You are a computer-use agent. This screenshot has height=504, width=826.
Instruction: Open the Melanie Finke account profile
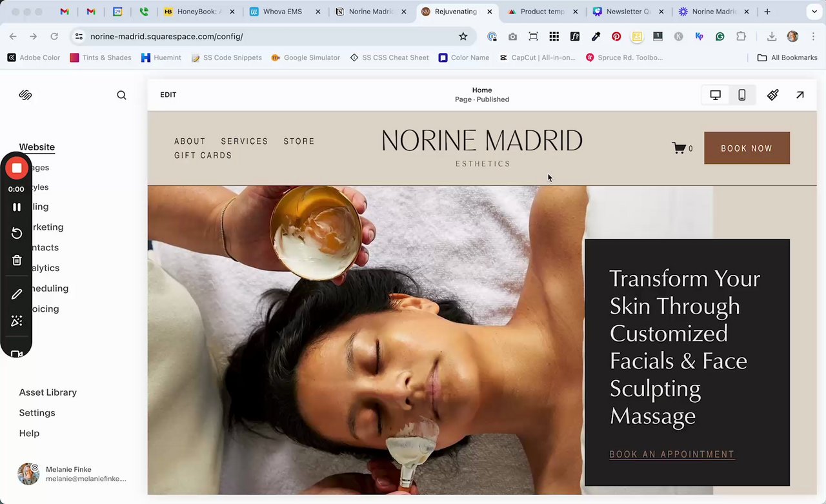coord(72,474)
